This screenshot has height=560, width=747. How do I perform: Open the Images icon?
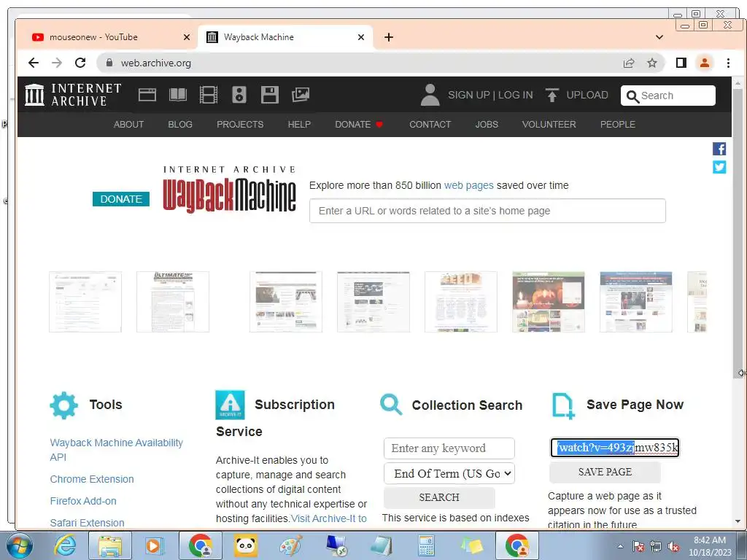click(300, 95)
